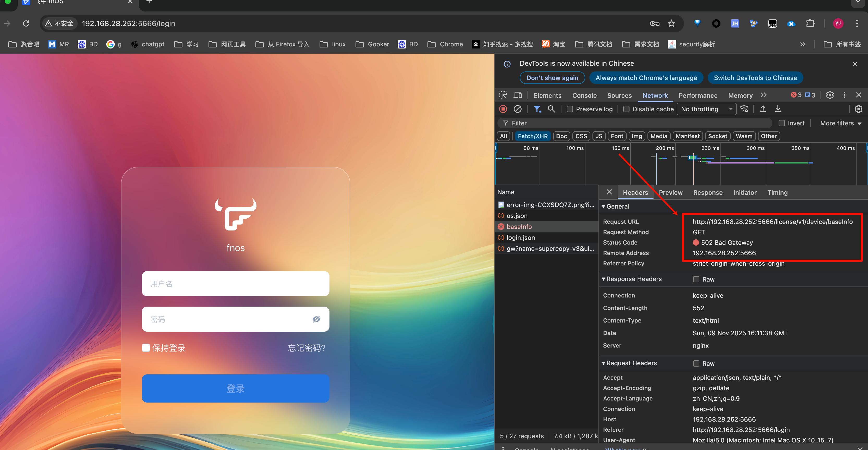Image resolution: width=868 pixels, height=450 pixels.
Task: Open the inspect element picker tool
Action: click(503, 95)
